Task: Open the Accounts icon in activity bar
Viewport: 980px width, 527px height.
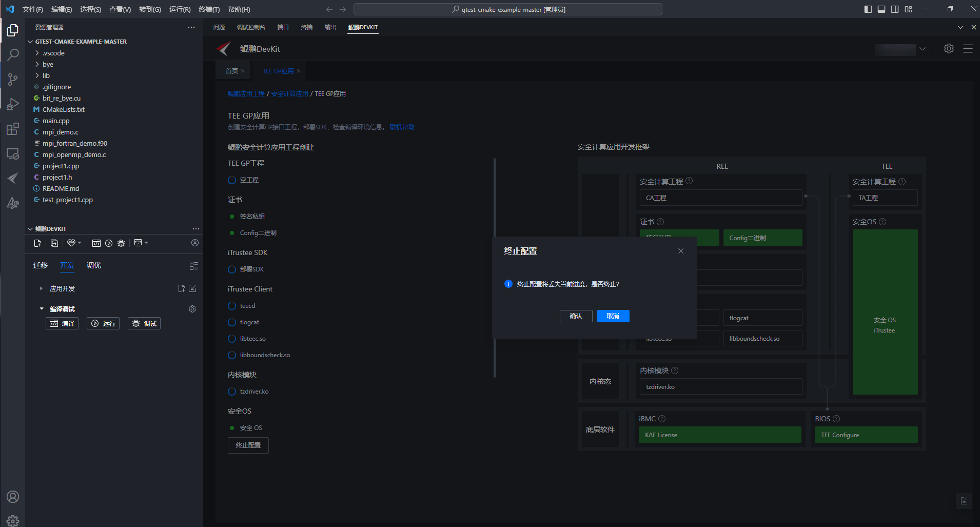Action: tap(13, 497)
